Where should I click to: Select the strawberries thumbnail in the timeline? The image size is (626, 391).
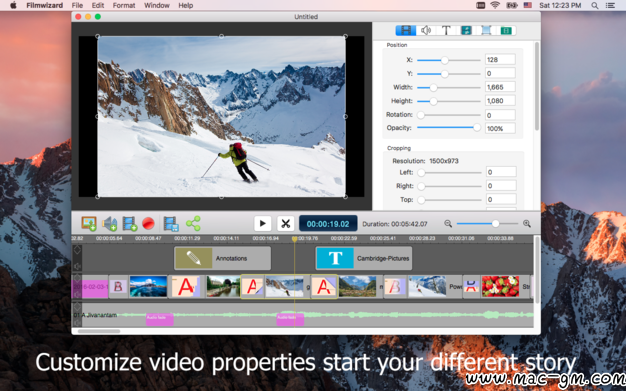500,286
